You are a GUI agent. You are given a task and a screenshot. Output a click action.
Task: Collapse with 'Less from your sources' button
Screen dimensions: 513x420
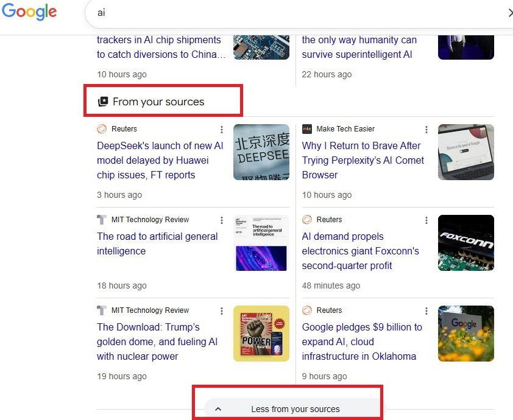point(295,409)
